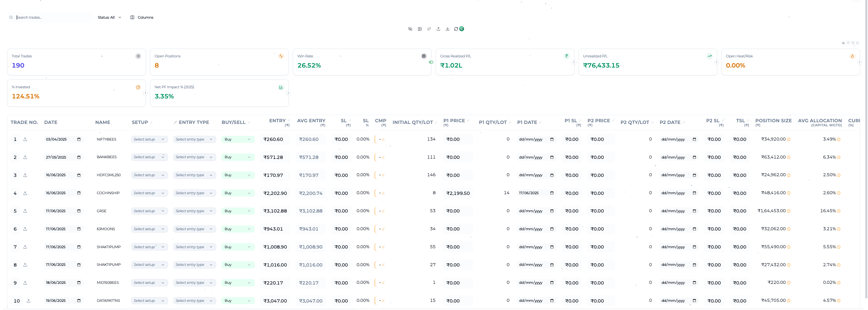Click the image screenshot icon in toolbar
This screenshot has width=868, height=310.
tap(420, 29)
